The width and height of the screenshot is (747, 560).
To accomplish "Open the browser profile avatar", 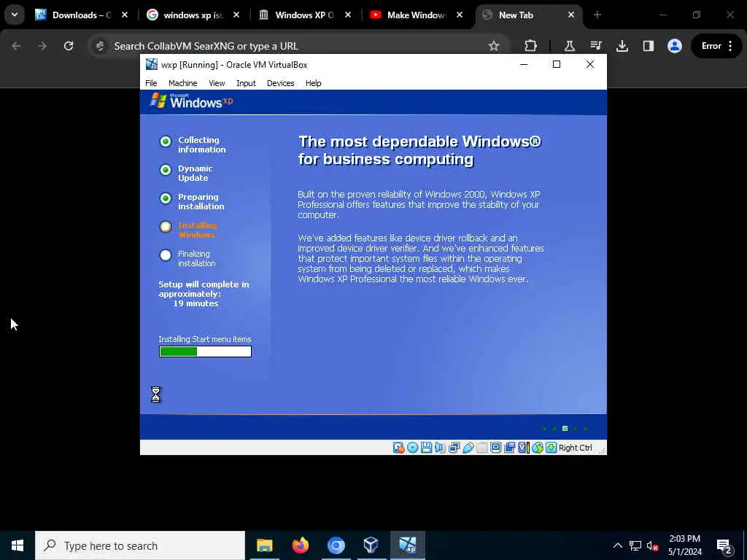I will coord(675,46).
